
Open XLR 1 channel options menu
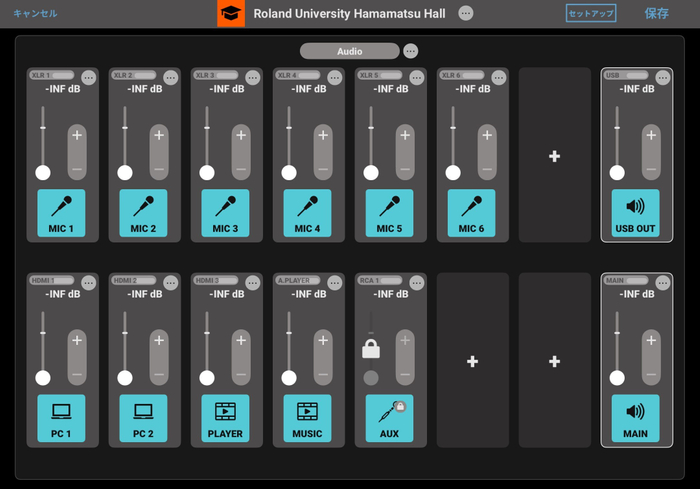(x=89, y=78)
